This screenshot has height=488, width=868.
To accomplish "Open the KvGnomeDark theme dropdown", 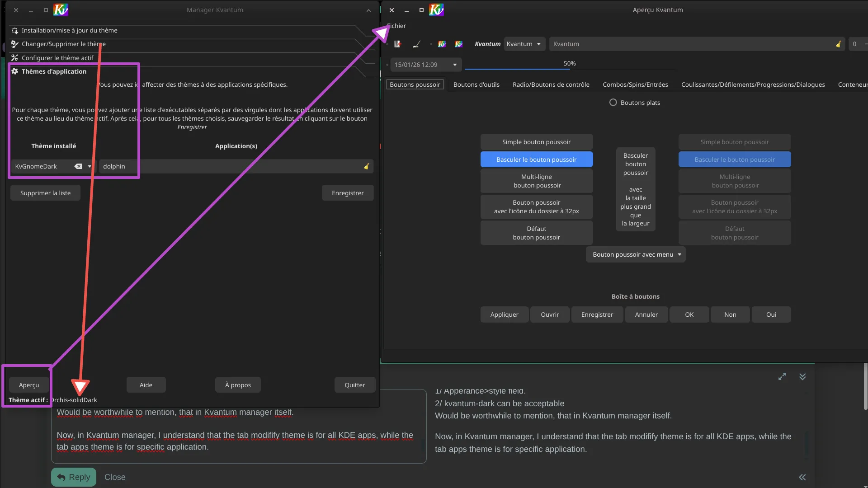I will (x=90, y=166).
